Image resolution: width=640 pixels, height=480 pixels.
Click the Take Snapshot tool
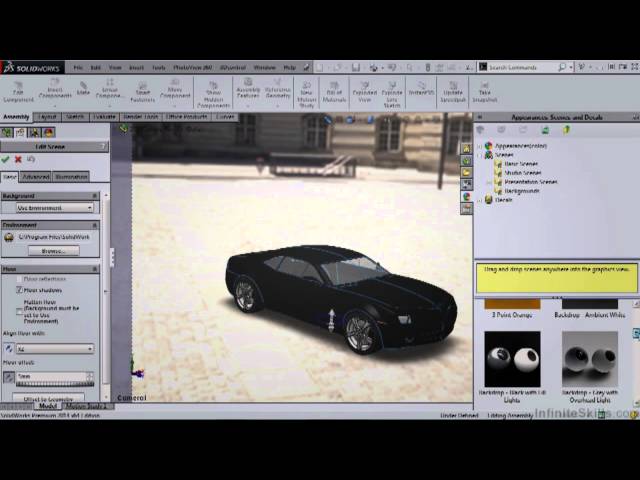click(x=484, y=91)
